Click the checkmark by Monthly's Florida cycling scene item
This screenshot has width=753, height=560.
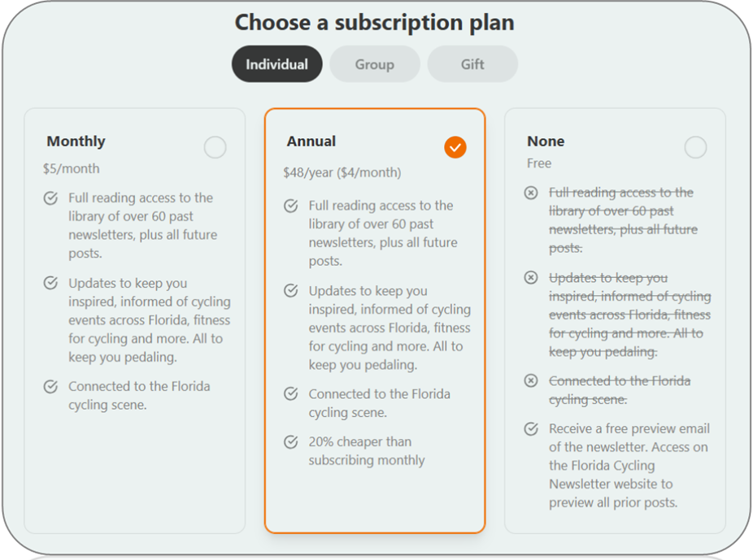coord(50,387)
